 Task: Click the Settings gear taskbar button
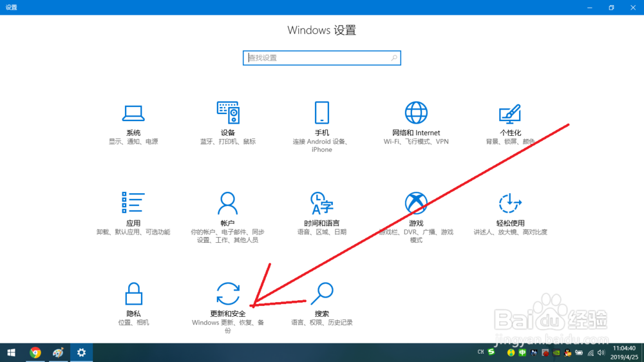tap(81, 352)
